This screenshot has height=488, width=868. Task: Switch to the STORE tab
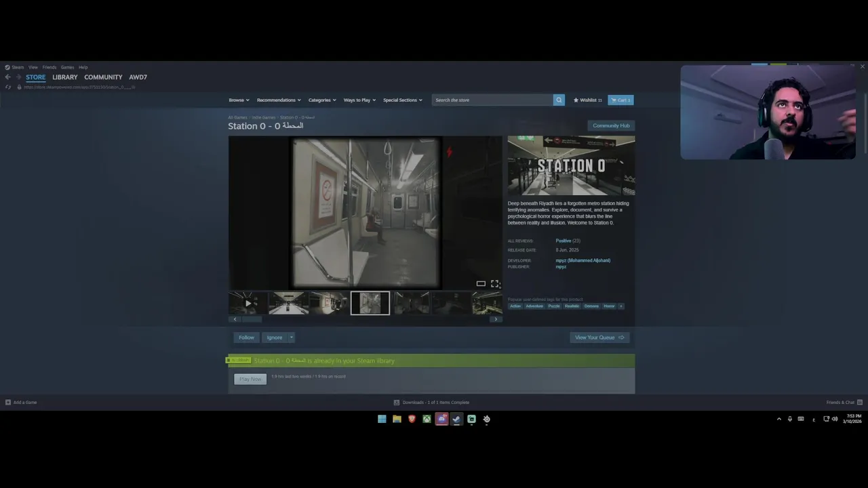tap(35, 77)
